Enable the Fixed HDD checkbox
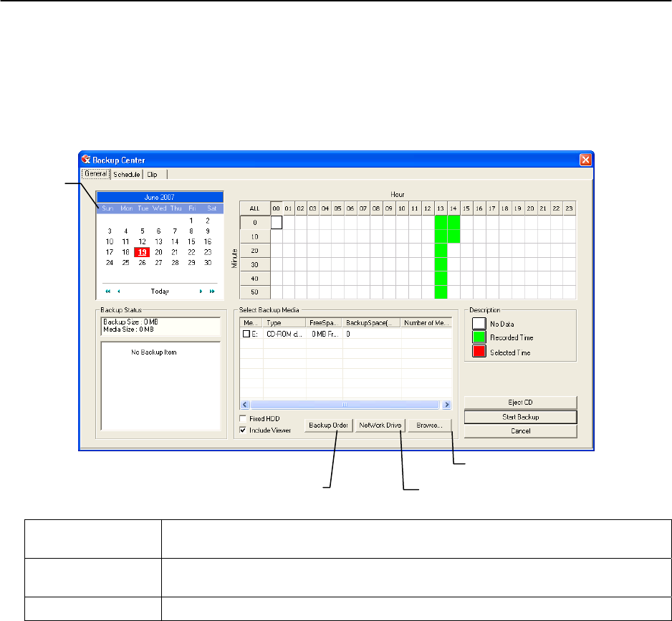The image size is (672, 621). tap(244, 418)
